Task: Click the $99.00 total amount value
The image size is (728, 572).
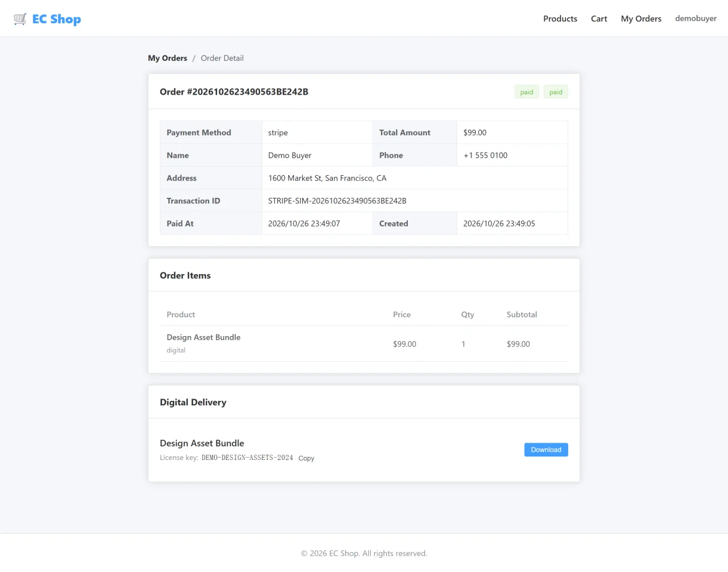Action: (475, 132)
